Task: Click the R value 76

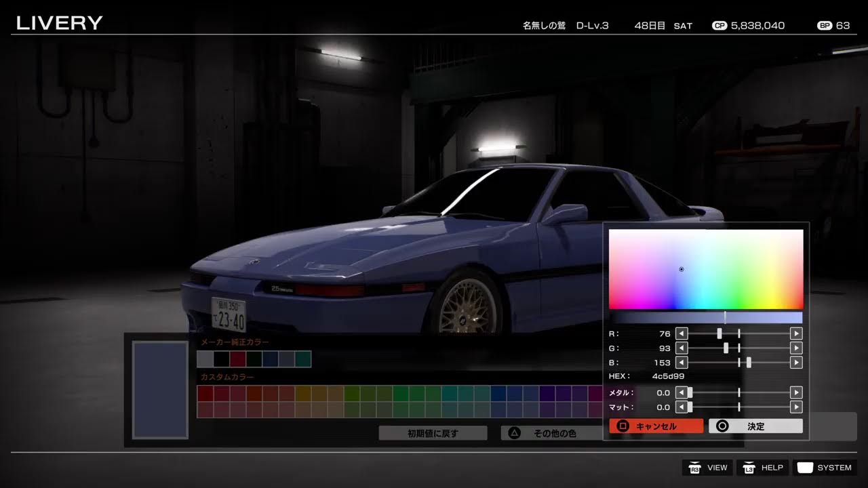Action: click(x=665, y=333)
